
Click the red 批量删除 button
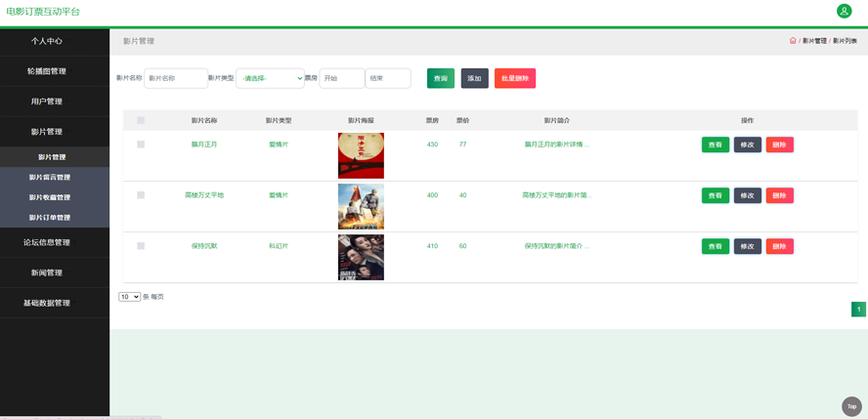coord(515,78)
